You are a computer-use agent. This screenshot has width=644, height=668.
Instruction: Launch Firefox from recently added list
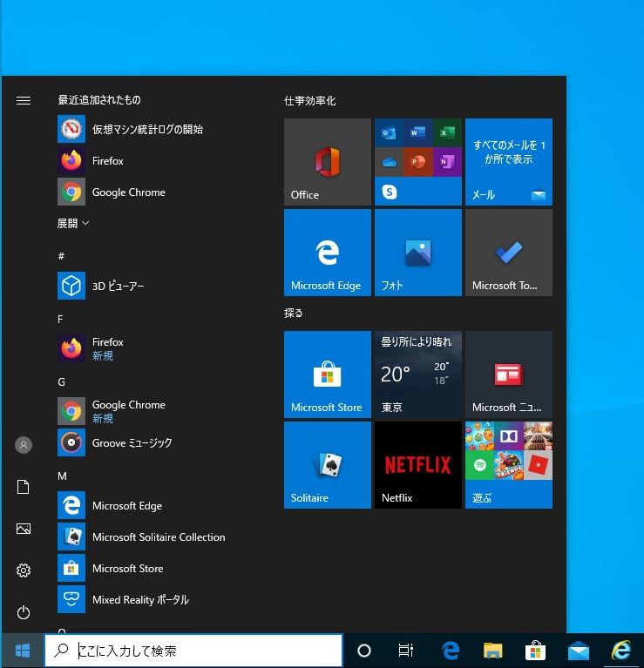point(147,160)
